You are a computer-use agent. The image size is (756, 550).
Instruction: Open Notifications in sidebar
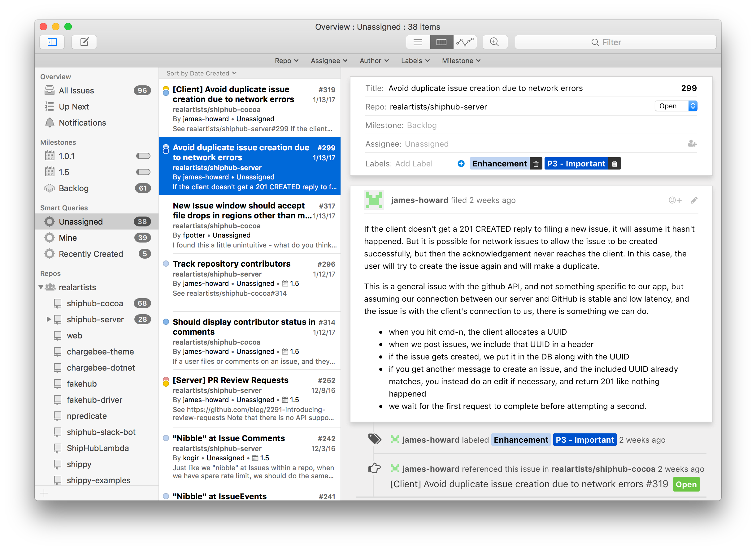(97, 122)
